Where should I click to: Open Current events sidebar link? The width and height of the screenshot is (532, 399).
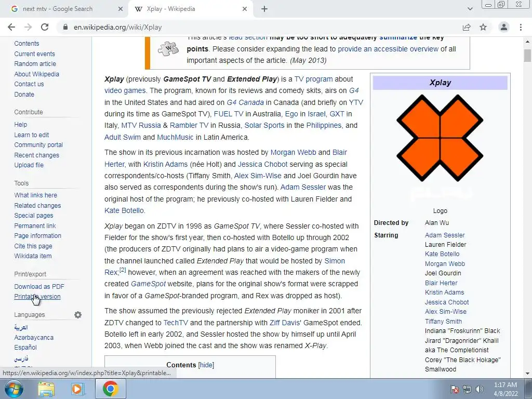pos(35,54)
